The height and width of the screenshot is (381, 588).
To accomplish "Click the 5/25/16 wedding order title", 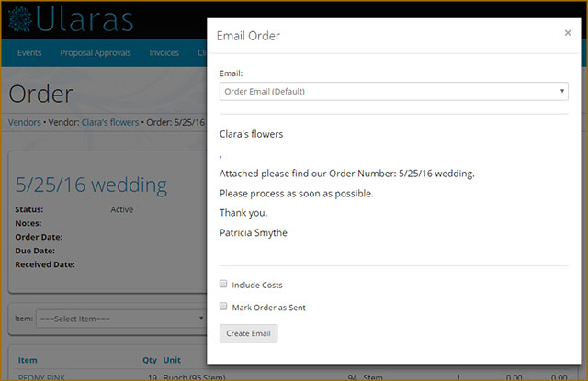I will [x=91, y=185].
